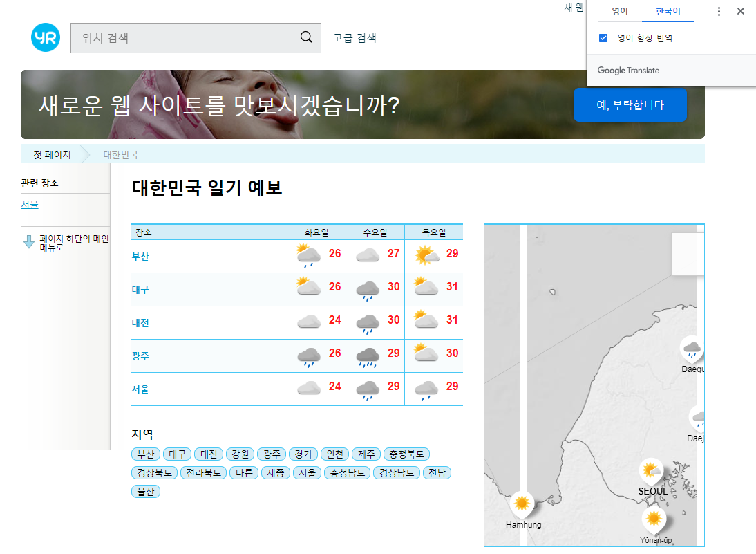Select 울산 region tag
Image resolution: width=756 pixels, height=554 pixels.
(146, 492)
